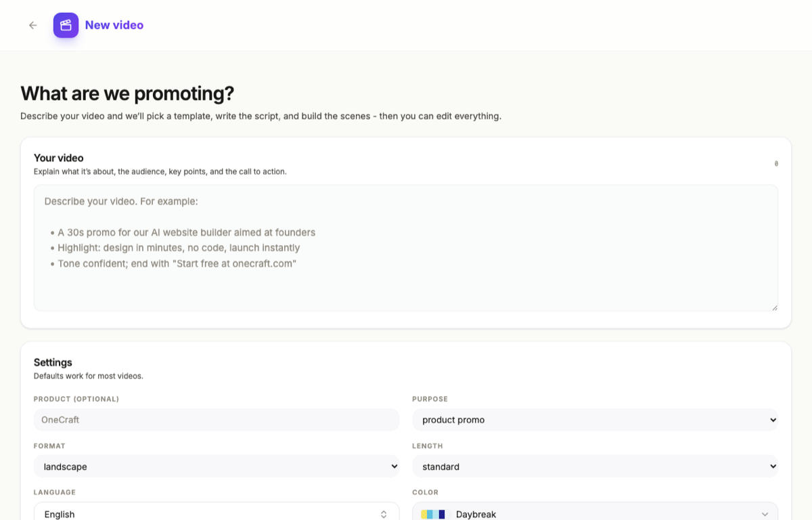Click the LANGUAGE label
The height and width of the screenshot is (520, 812).
pyautogui.click(x=55, y=492)
